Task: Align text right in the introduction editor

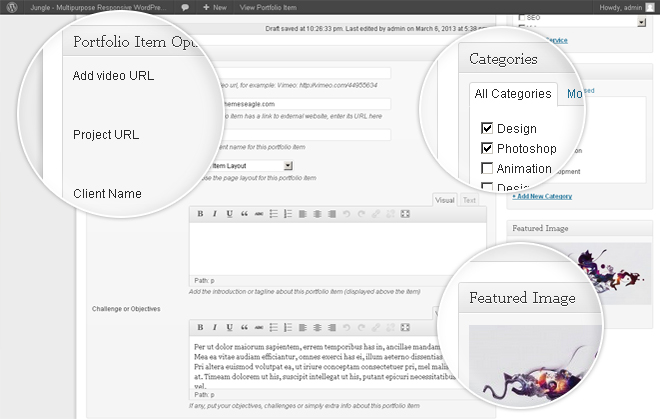Action: [x=332, y=214]
